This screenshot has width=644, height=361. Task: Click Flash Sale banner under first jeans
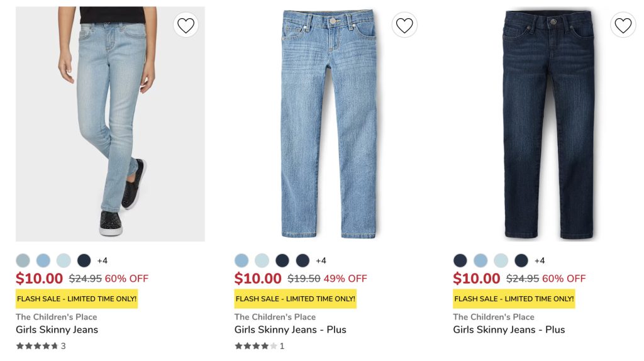point(77,299)
